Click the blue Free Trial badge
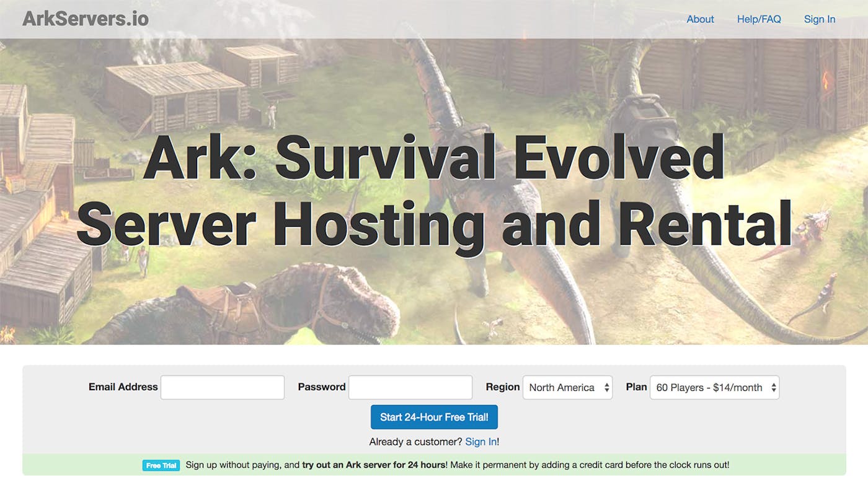The height and width of the screenshot is (490, 868). coord(161,465)
